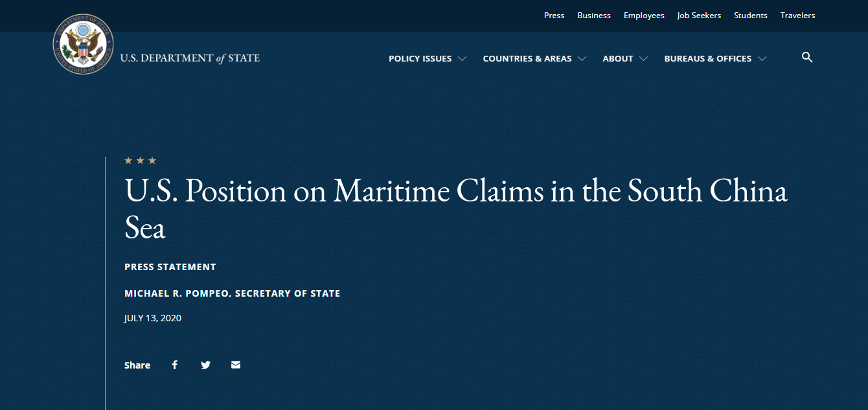Share article via Twitter icon
Viewport: 868px width, 410px height.
206,365
